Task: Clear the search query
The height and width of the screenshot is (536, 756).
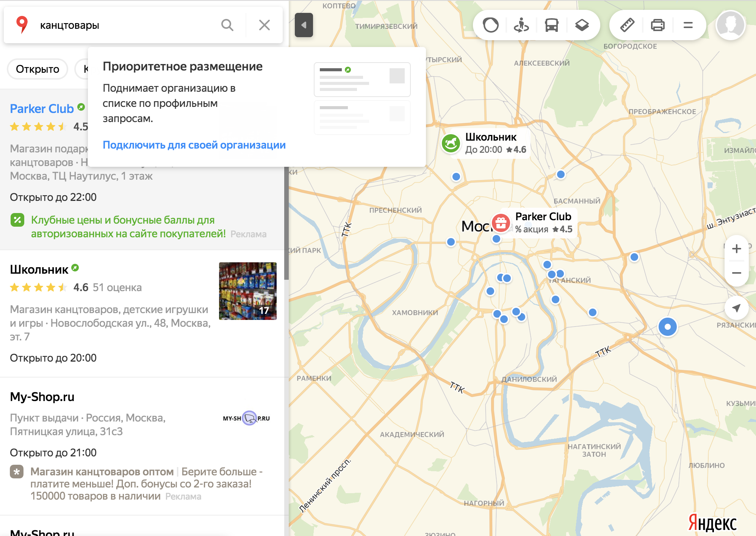Action: tap(264, 25)
